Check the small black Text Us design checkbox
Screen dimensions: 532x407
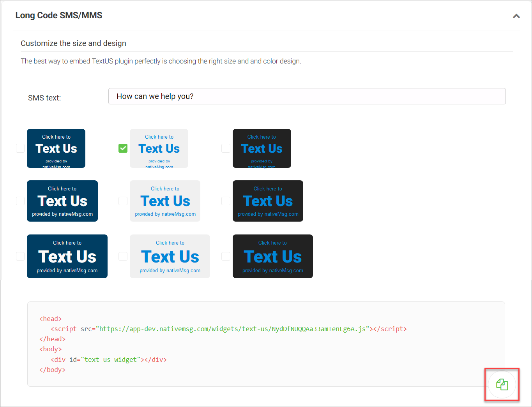[226, 148]
